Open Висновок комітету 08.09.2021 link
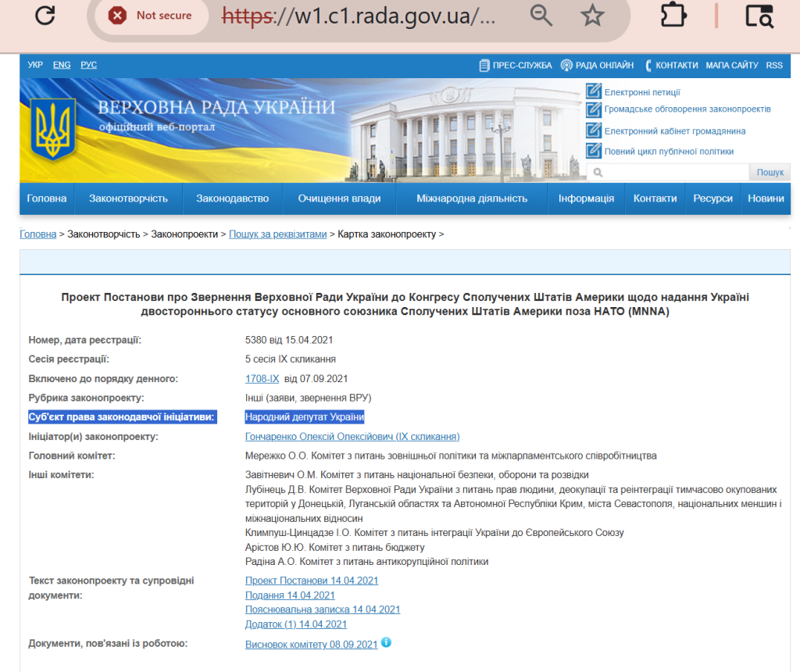800x672 pixels. (x=311, y=645)
